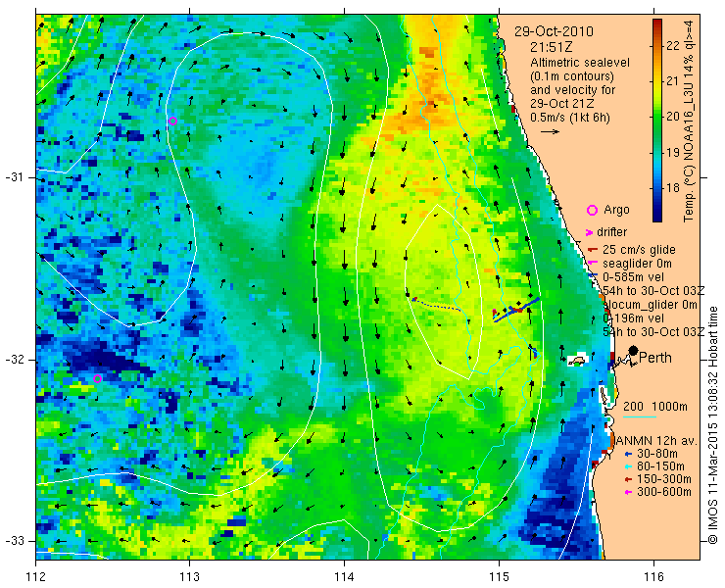The image size is (725, 588).
Task: Click the 'Perth' city label
Action: [x=655, y=358]
